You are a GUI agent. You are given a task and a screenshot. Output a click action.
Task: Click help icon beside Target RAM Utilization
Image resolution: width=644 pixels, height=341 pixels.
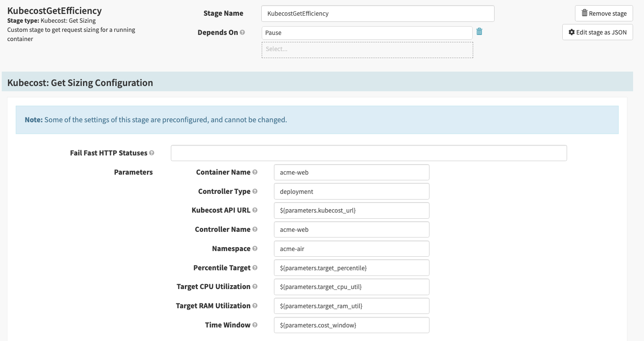[255, 306]
